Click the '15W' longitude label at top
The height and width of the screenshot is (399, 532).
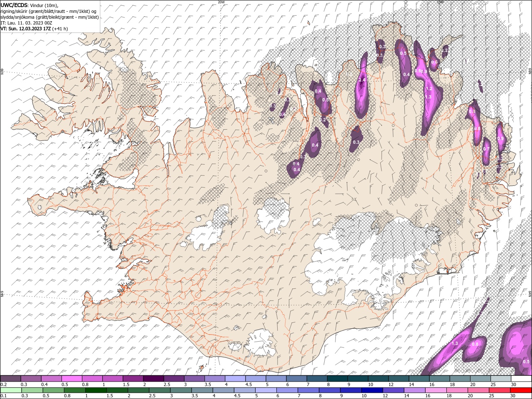[x=440, y=2]
